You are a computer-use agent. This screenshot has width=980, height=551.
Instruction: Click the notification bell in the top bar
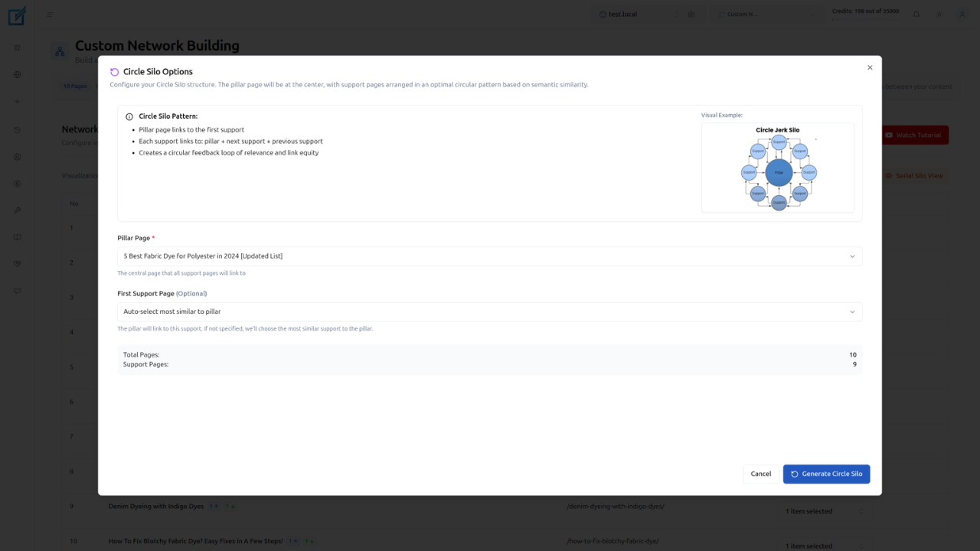916,14
